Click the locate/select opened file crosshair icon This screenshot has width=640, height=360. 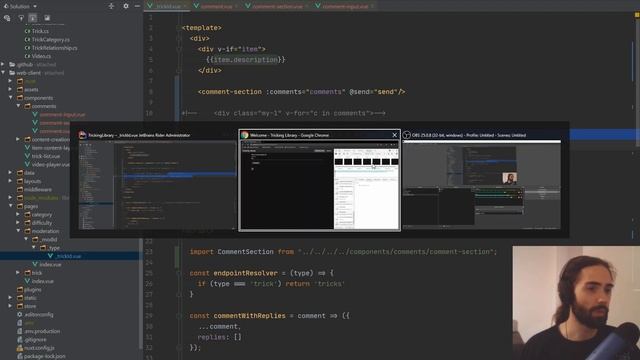click(111, 6)
